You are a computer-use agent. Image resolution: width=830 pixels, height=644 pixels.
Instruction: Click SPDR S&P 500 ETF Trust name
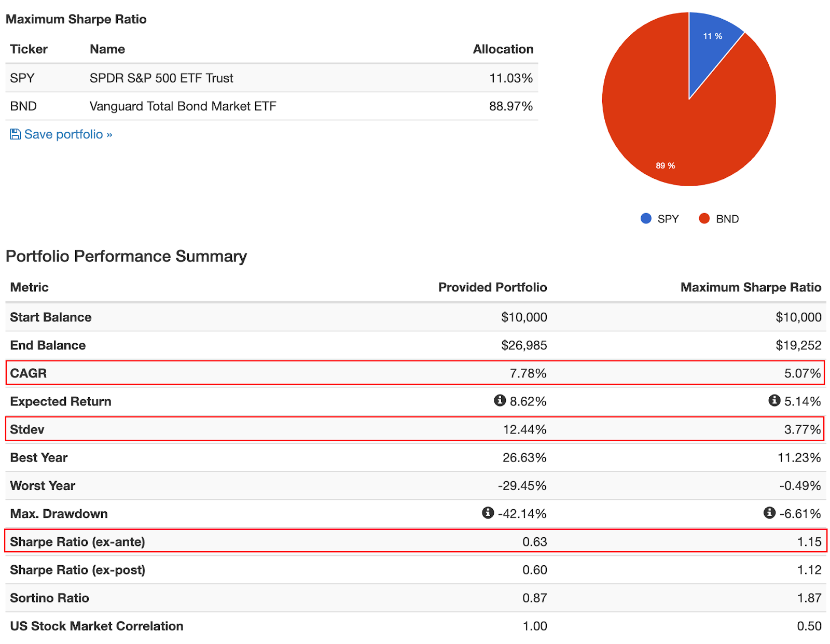pos(161,78)
